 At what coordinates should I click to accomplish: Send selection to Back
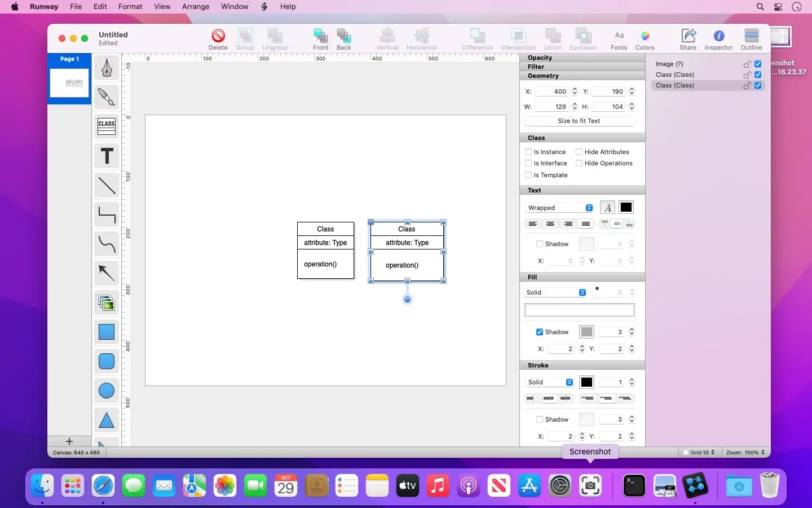[x=344, y=40]
